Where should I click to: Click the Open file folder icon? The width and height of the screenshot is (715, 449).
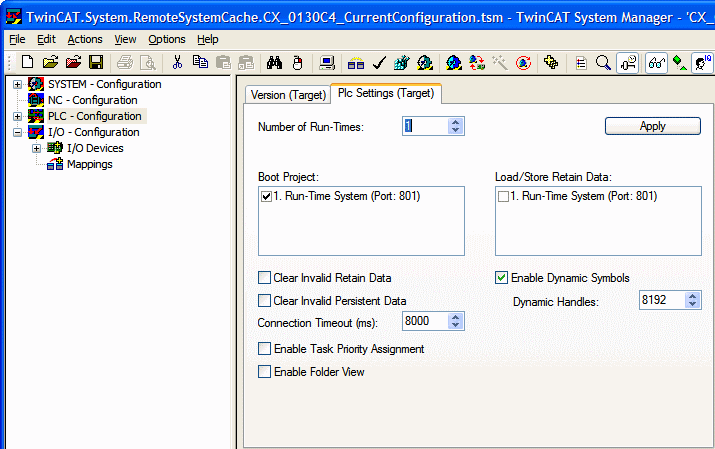(50, 62)
